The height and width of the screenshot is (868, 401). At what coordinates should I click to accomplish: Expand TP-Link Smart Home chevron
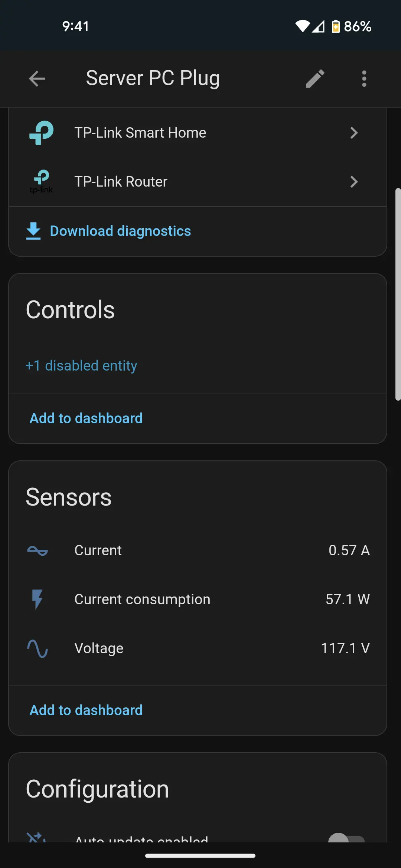coord(354,133)
